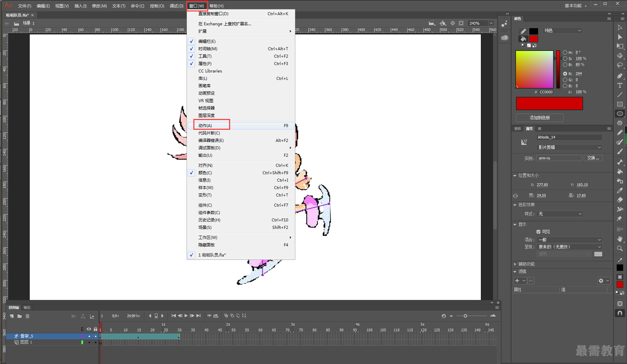The height and width of the screenshot is (364, 627).
Task: Select the Zoom magnifier tool
Action: [620, 248]
